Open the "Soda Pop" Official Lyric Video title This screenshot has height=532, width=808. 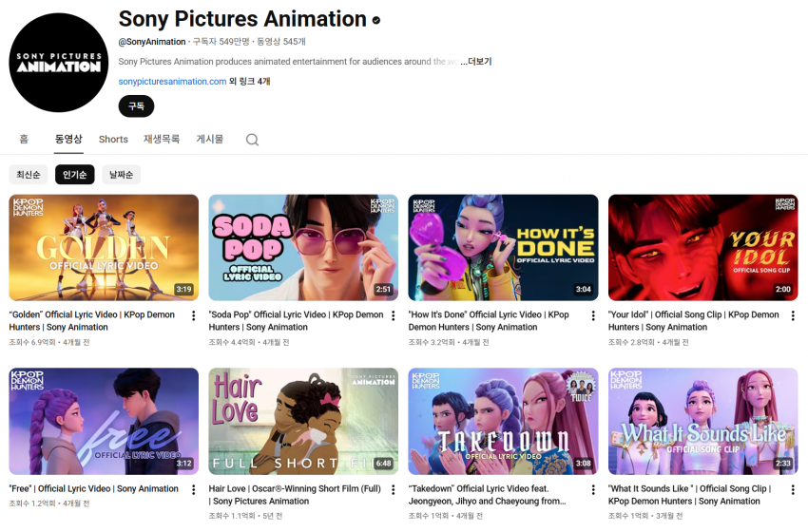(296, 321)
